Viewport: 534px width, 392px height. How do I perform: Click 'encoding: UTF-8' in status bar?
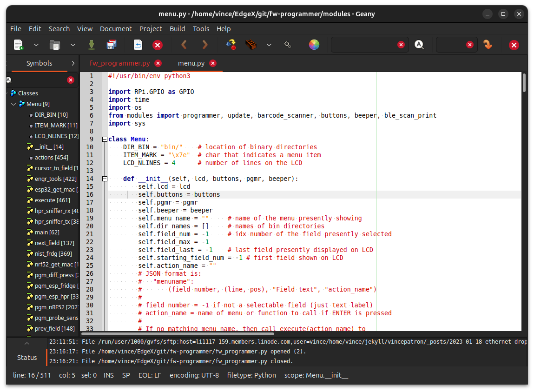(194, 375)
